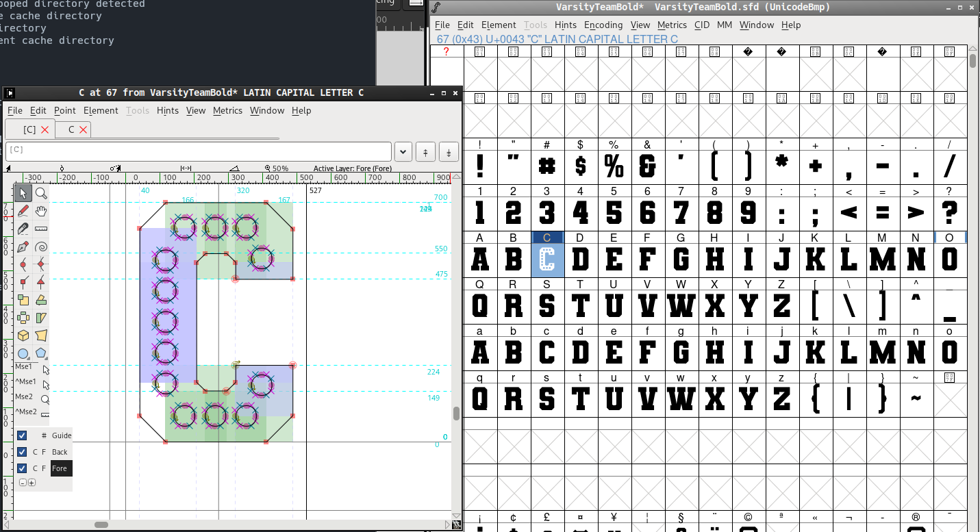Toggle visibility of the Guide layer
The image size is (980, 532).
[x=22, y=435]
